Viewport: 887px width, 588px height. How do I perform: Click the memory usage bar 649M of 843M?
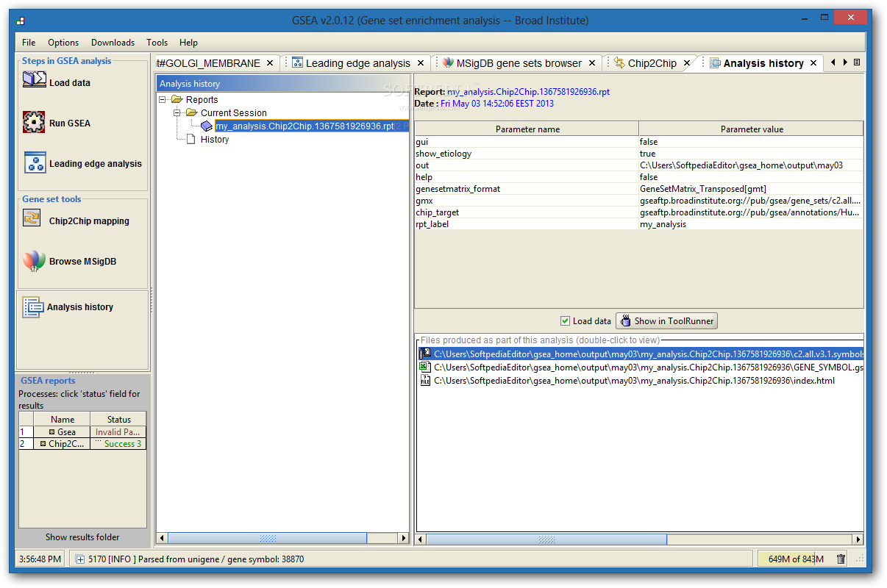795,559
